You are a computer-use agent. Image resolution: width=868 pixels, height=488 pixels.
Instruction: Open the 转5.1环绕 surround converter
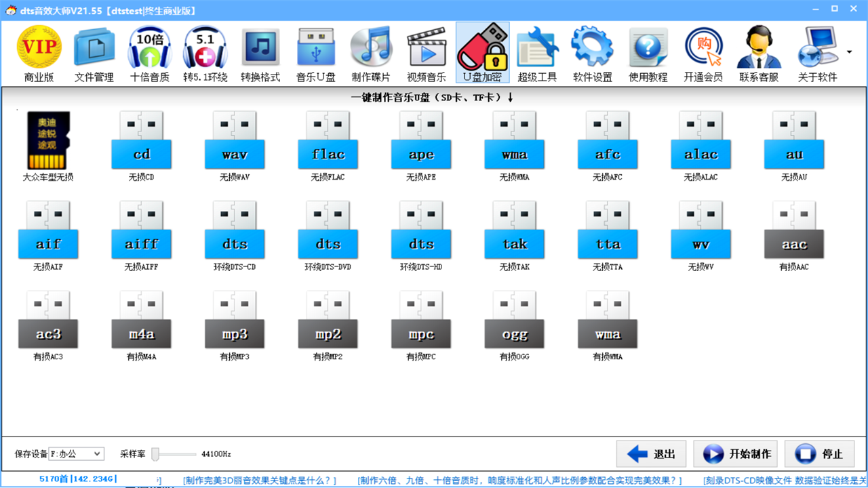pyautogui.click(x=205, y=54)
